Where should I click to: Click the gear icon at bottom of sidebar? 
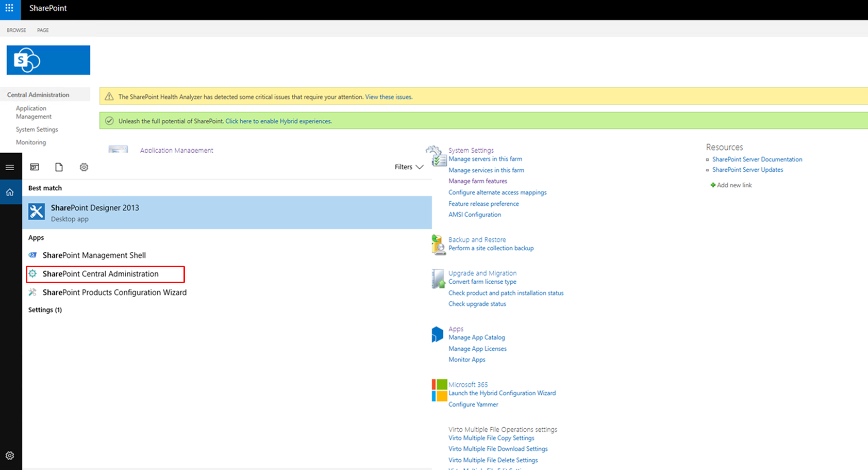click(x=10, y=456)
